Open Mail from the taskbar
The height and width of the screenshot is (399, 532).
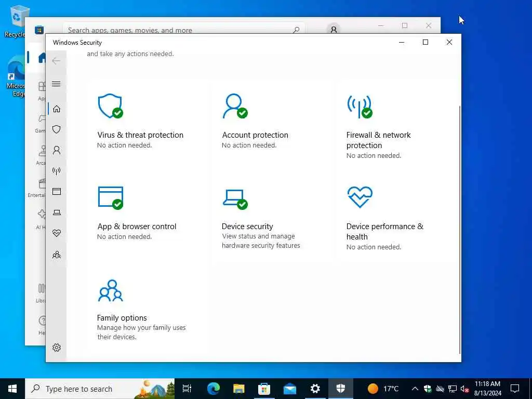pyautogui.click(x=290, y=389)
